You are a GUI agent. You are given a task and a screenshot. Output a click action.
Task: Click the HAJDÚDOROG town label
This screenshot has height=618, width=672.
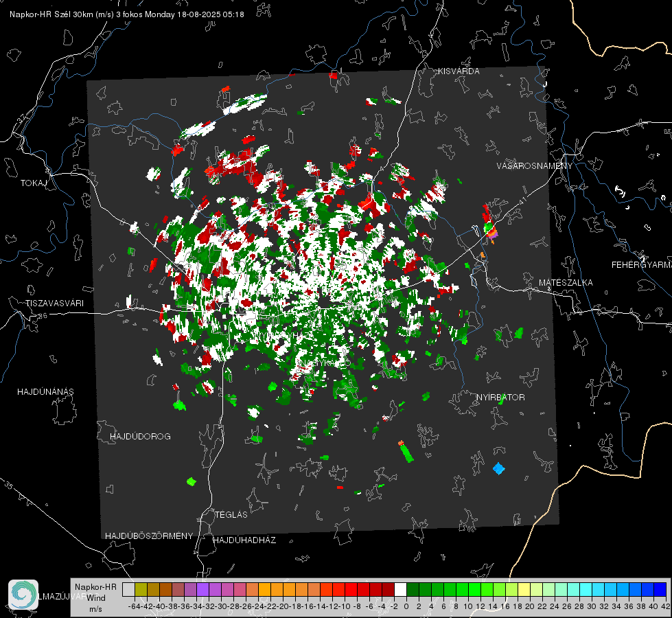[140, 436]
